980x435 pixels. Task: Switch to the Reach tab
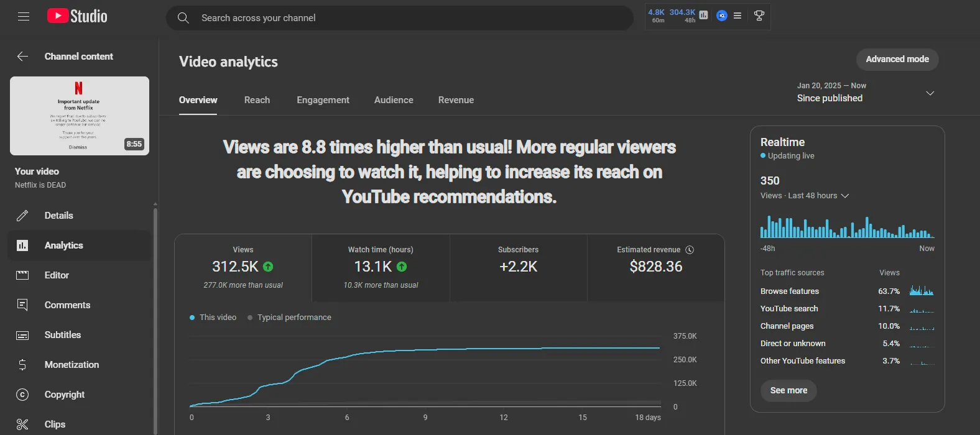pos(257,100)
